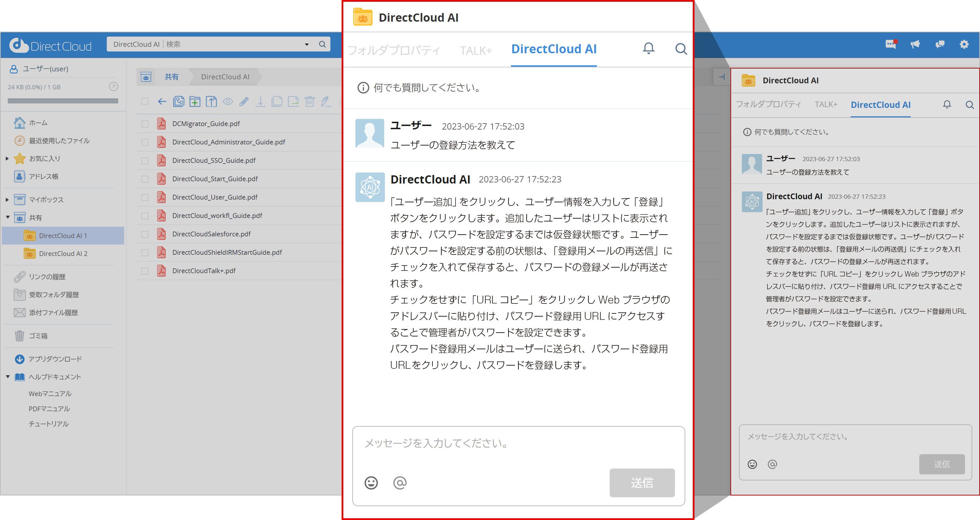The image size is (980, 520).
Task: Create a new folder with the plus-folder icon
Action: pos(195,102)
